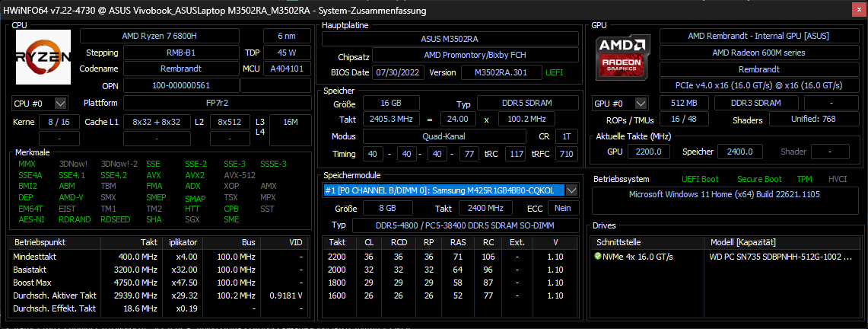The width and height of the screenshot is (868, 329).
Task: Click the BIOS date 07/30/2022 field
Action: pyautogui.click(x=399, y=72)
